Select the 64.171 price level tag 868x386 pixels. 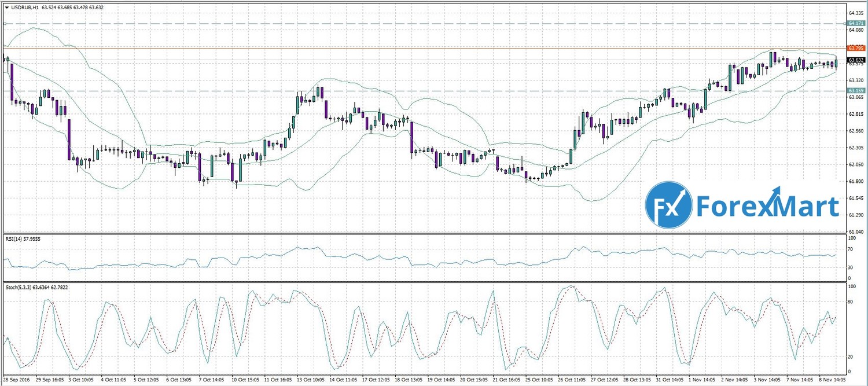856,24
